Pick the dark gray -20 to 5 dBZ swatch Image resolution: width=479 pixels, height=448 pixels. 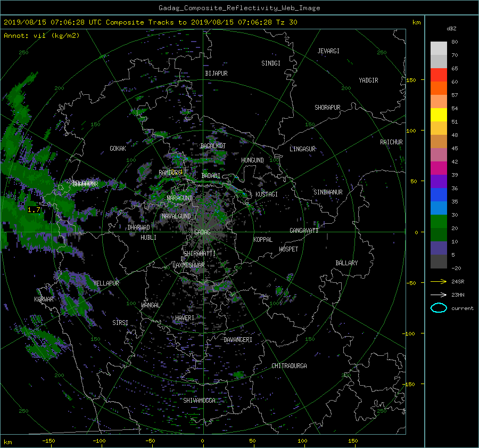pyautogui.click(x=439, y=262)
